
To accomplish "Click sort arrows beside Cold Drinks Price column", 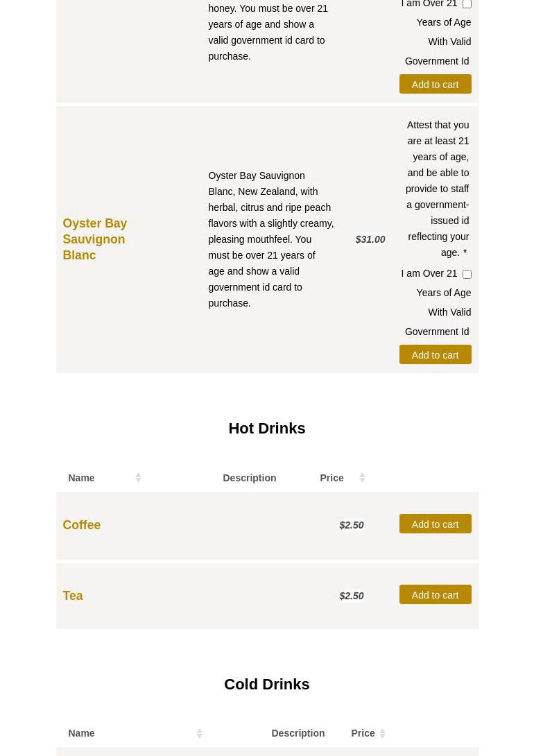I will coord(382,733).
